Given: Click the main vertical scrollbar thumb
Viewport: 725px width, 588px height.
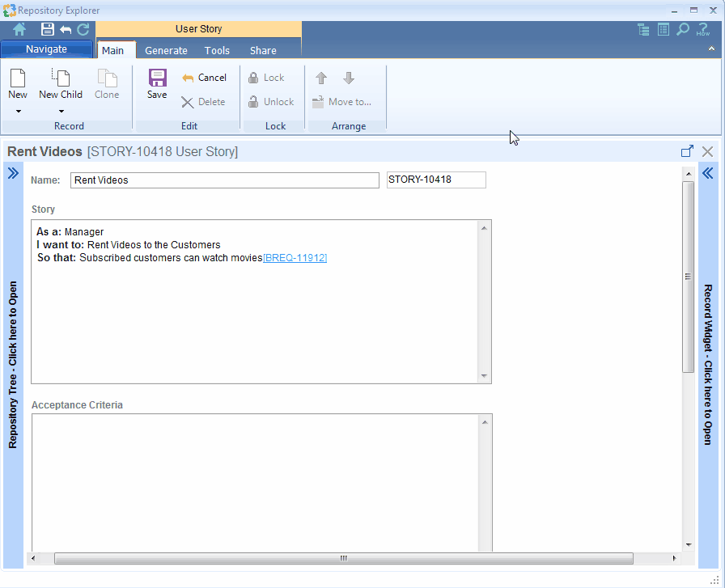Looking at the screenshot, I should tap(688, 277).
